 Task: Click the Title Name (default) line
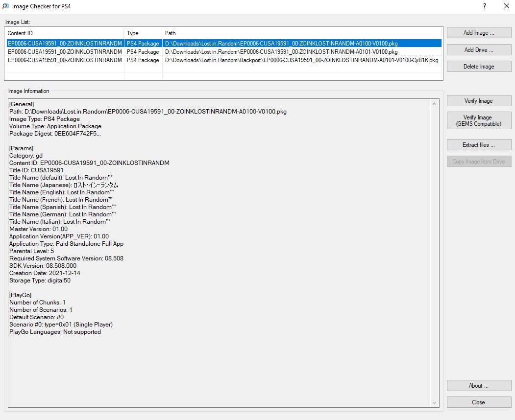(x=60, y=178)
